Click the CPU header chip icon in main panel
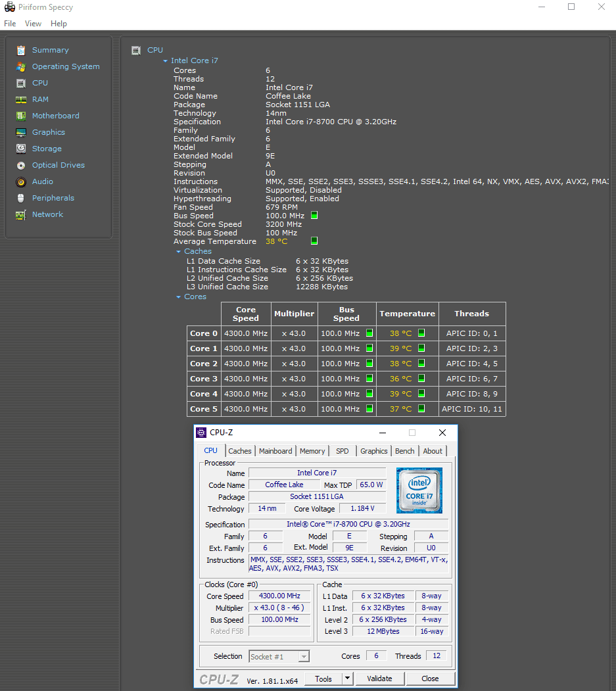This screenshot has width=616, height=691. 136,50
